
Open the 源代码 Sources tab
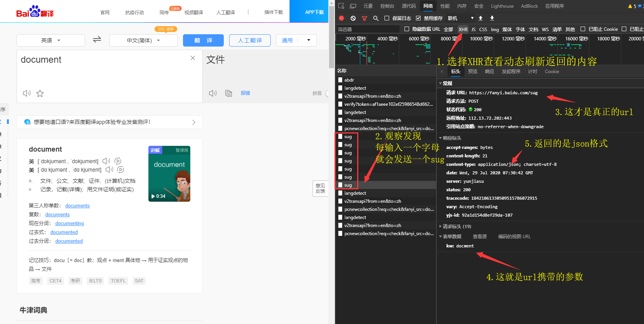pos(409,6)
